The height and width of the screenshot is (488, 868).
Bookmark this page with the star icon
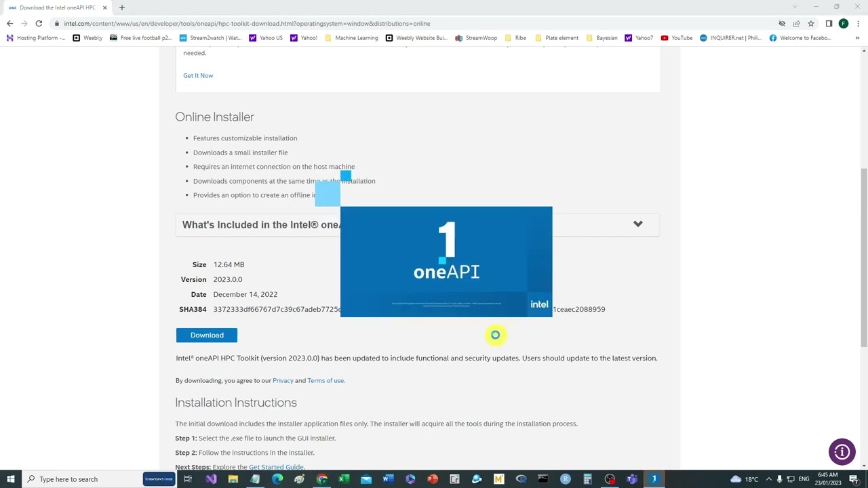(810, 23)
